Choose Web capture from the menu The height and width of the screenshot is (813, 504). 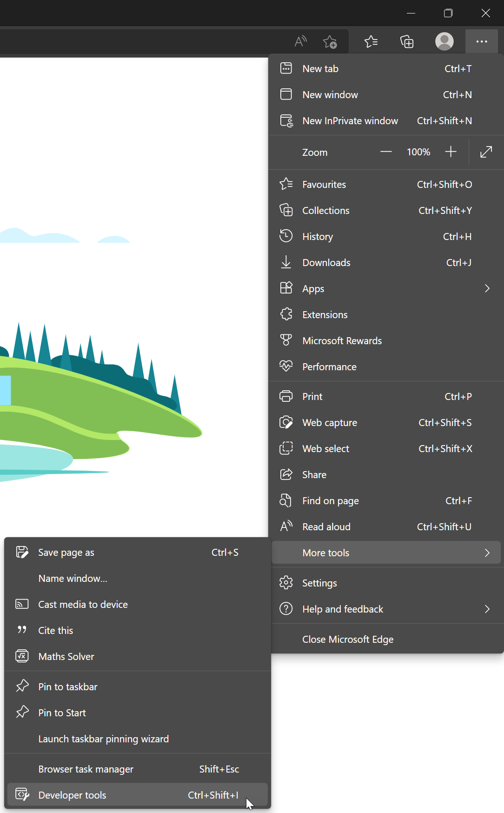tap(386, 422)
